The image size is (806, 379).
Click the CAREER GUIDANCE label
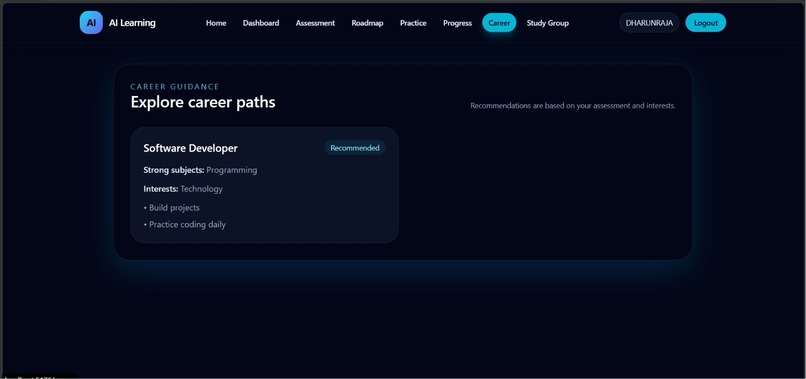click(175, 86)
